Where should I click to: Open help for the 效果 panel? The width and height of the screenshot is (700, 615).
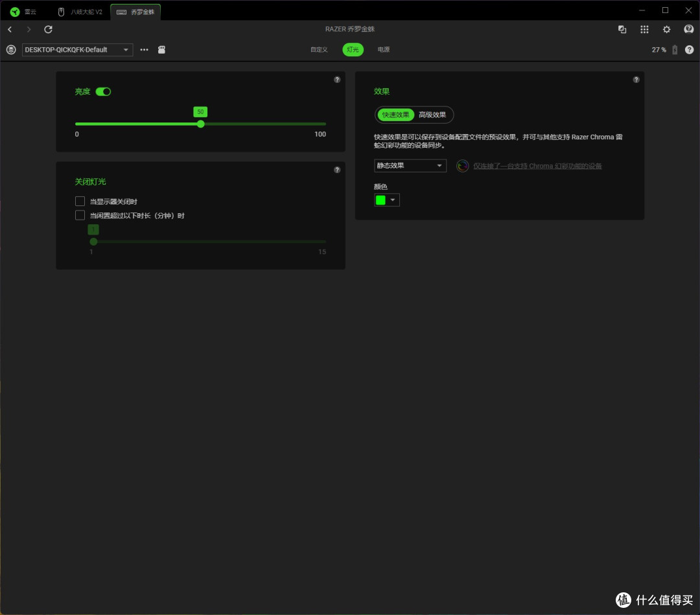tap(636, 80)
